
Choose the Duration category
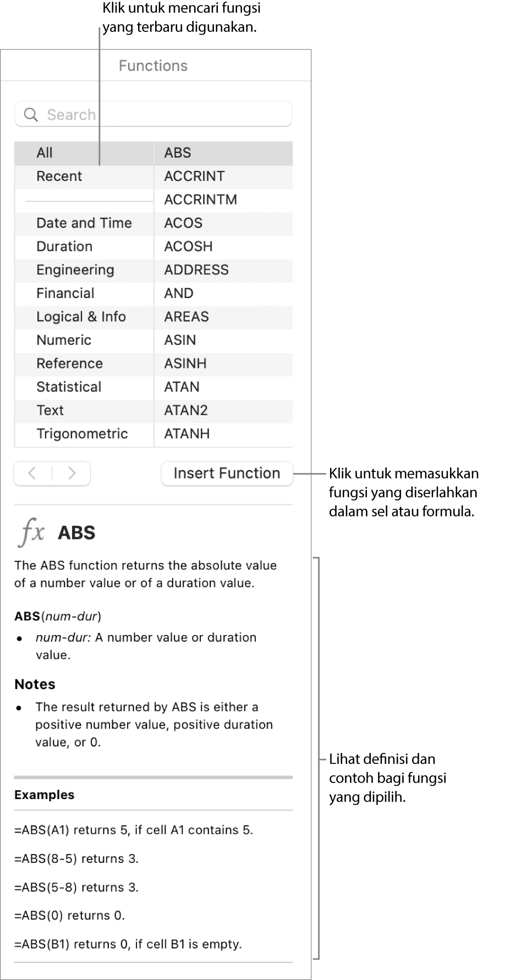pyautogui.click(x=64, y=246)
